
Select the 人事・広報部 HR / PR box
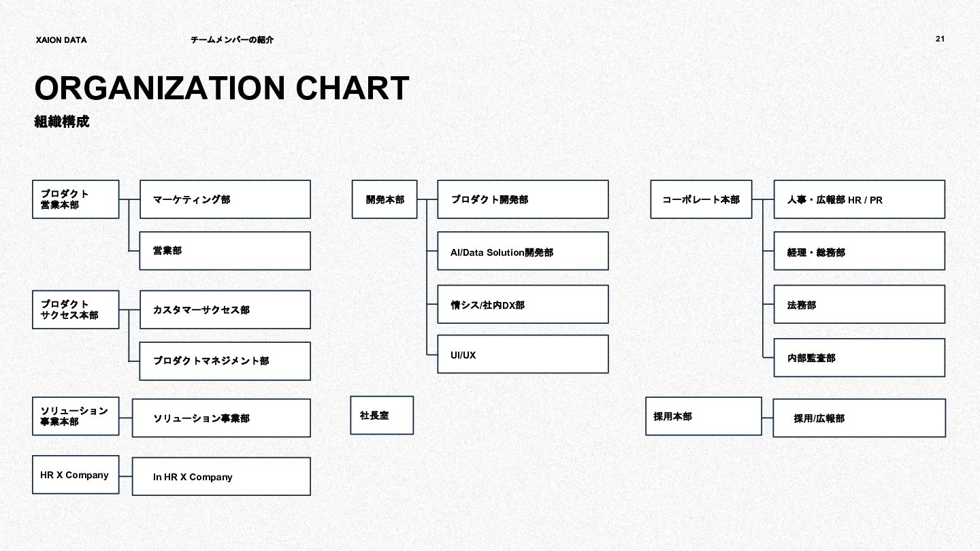tap(860, 199)
